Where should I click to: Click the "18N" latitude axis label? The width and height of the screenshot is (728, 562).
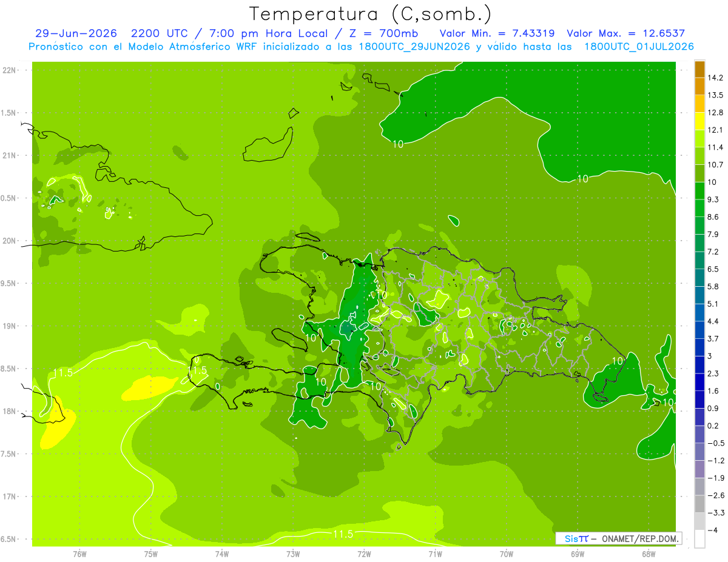click(8, 411)
